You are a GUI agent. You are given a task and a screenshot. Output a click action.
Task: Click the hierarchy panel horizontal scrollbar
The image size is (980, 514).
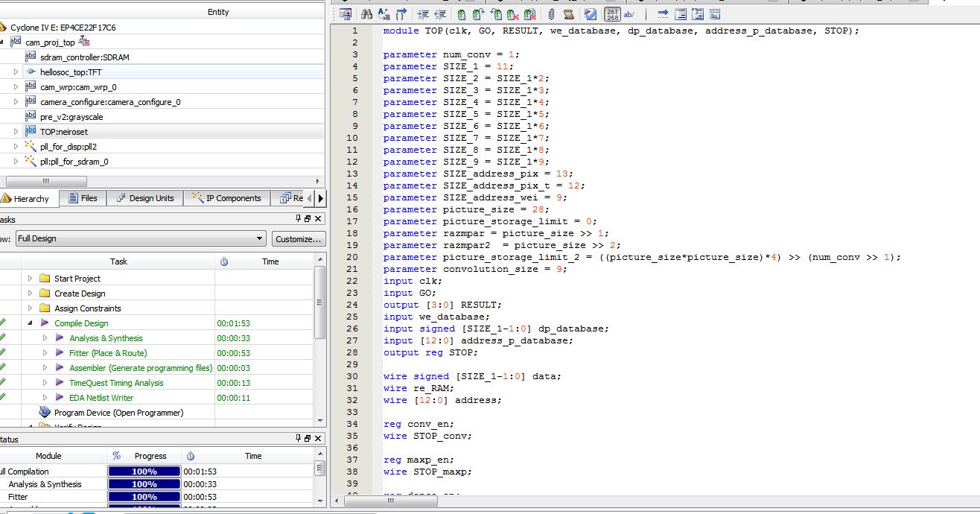coord(46,181)
